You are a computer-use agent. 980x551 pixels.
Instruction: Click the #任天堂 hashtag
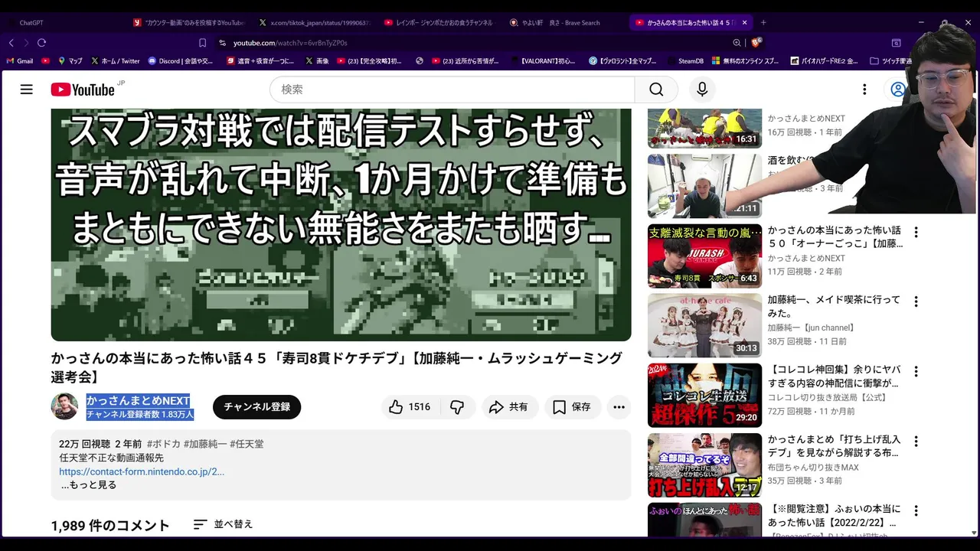247,444
